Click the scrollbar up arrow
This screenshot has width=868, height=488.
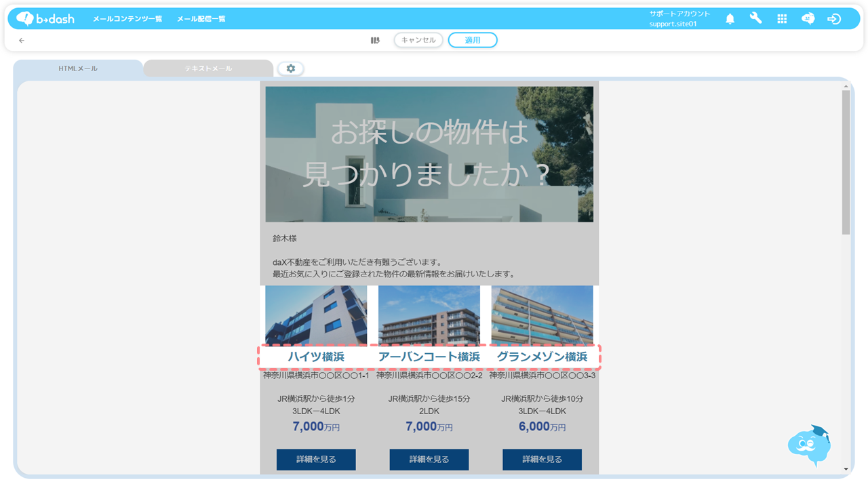(846, 87)
